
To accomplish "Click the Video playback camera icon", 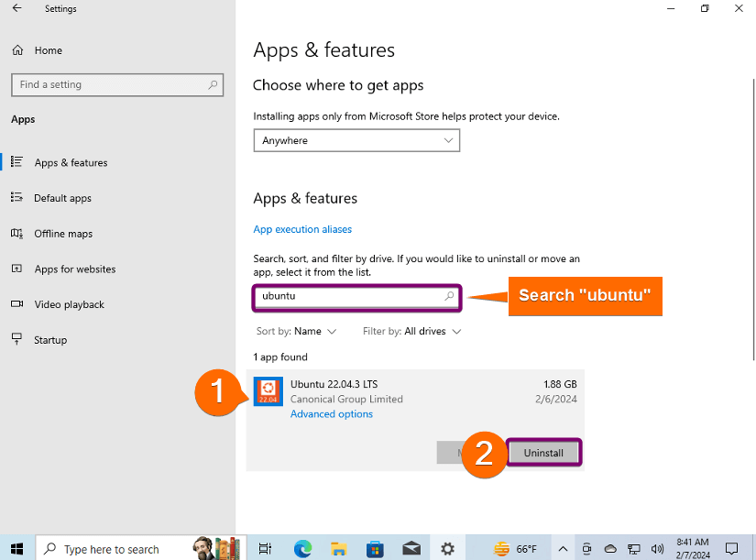I will tap(16, 304).
